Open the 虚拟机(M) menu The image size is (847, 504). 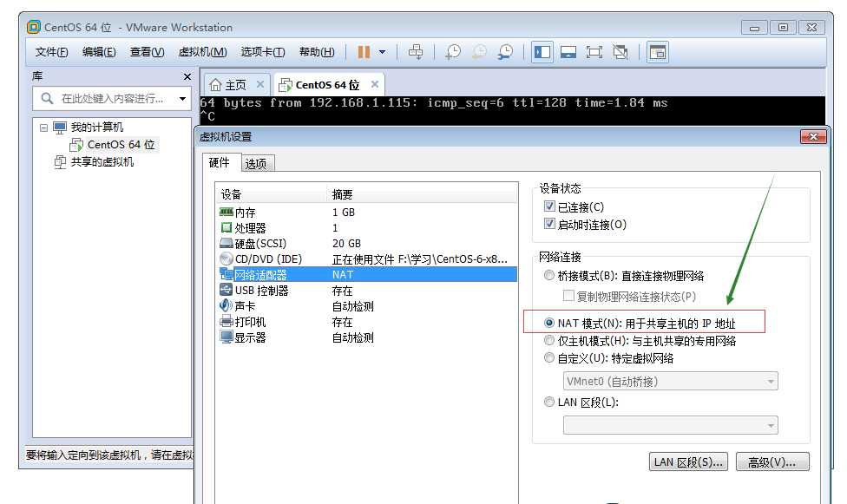[202, 52]
